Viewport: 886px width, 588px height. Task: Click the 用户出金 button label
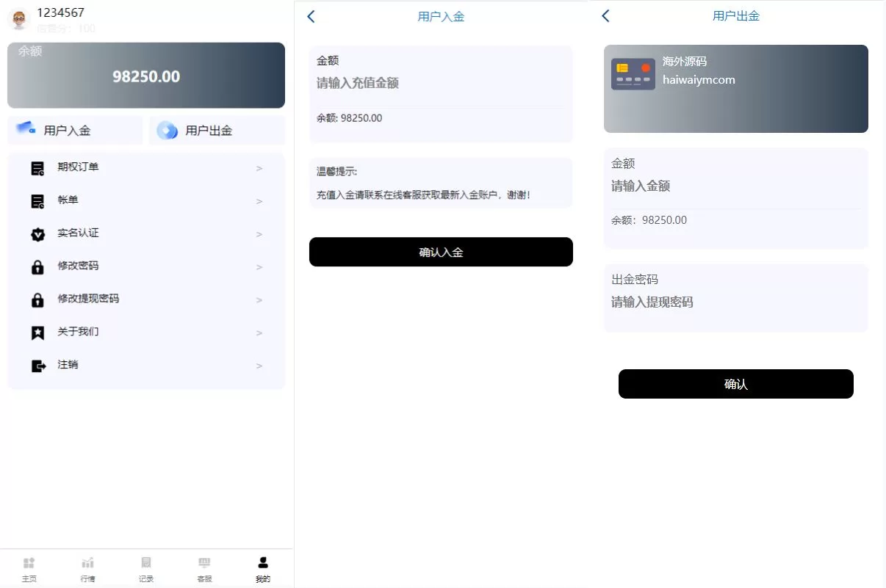pos(209,131)
